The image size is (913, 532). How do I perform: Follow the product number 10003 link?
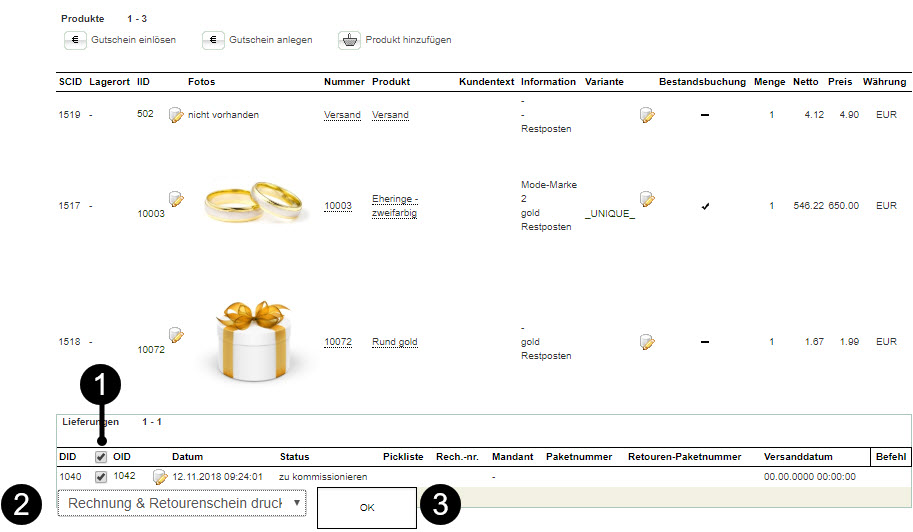338,206
